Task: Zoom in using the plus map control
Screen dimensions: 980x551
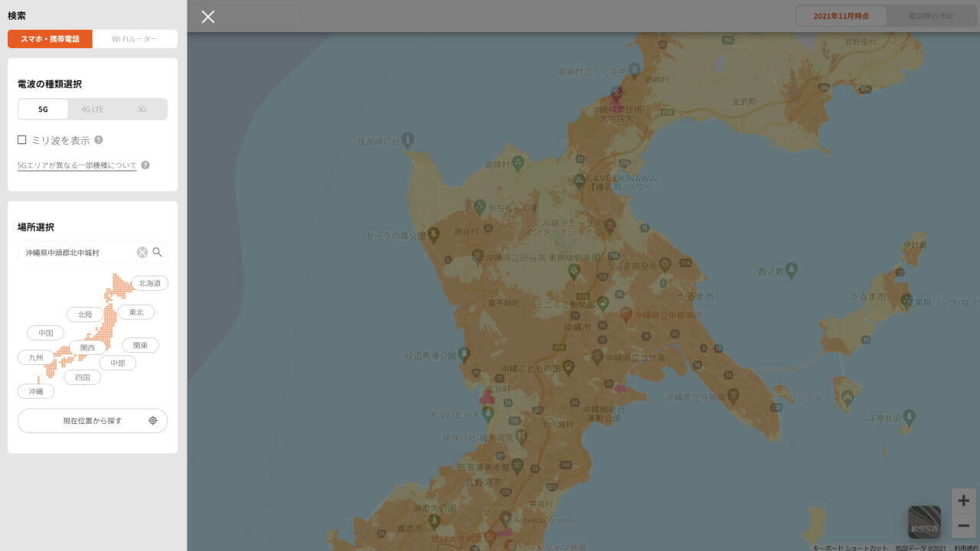Action: click(x=962, y=500)
